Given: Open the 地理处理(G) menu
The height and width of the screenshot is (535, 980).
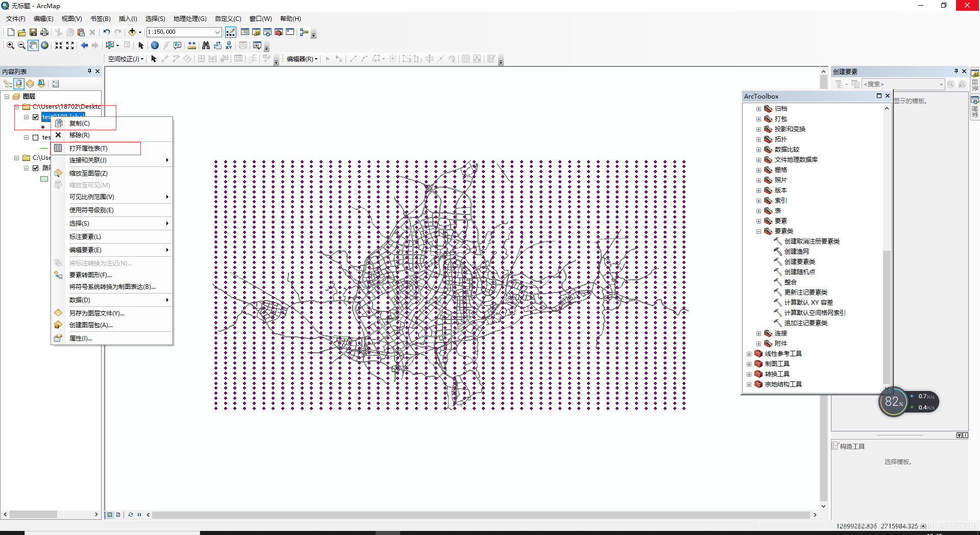Looking at the screenshot, I should click(190, 19).
